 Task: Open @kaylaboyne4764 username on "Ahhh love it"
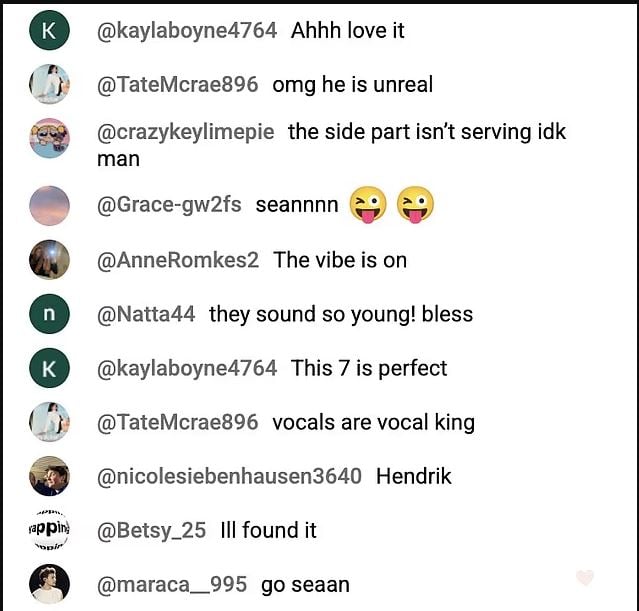point(187,31)
